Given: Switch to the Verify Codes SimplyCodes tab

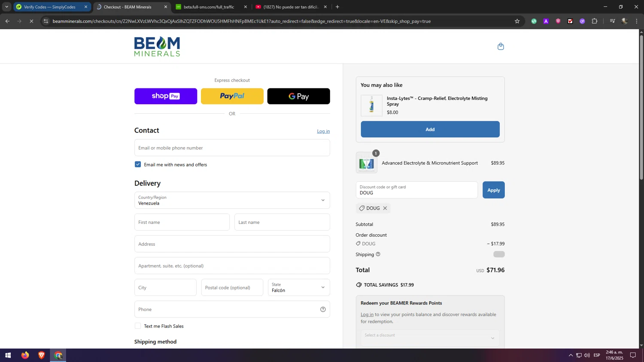Looking at the screenshot, I should coord(49,7).
